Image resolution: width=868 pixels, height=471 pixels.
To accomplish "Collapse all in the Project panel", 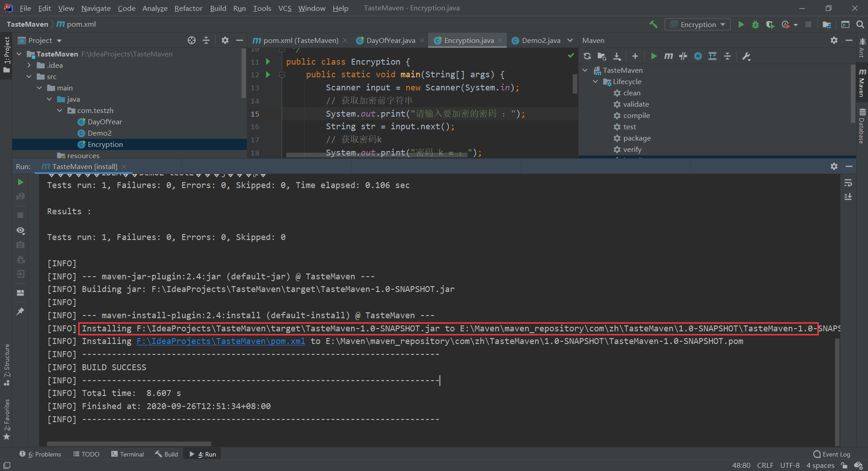I will [206, 40].
